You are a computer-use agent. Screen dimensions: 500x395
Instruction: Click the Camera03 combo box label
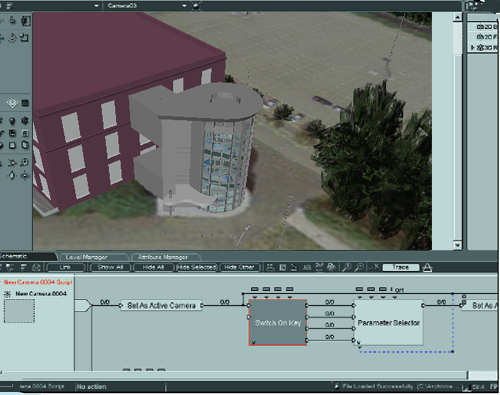pos(122,6)
